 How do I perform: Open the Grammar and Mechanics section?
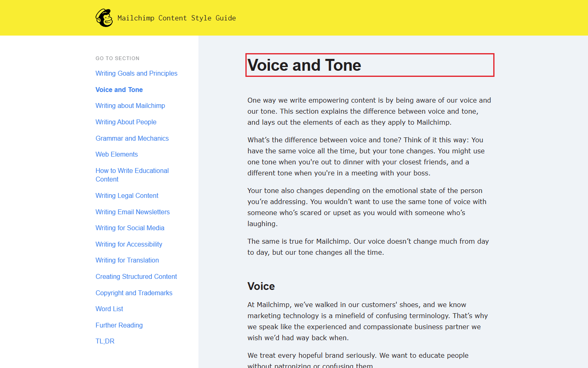click(132, 138)
